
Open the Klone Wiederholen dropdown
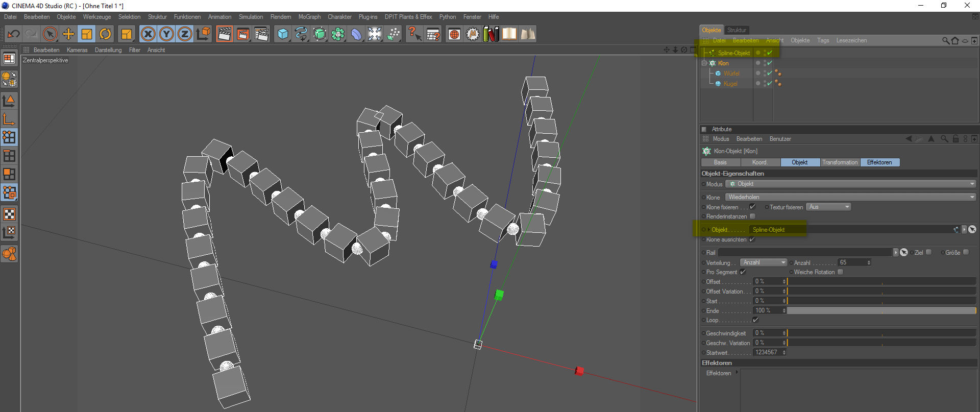(851, 197)
